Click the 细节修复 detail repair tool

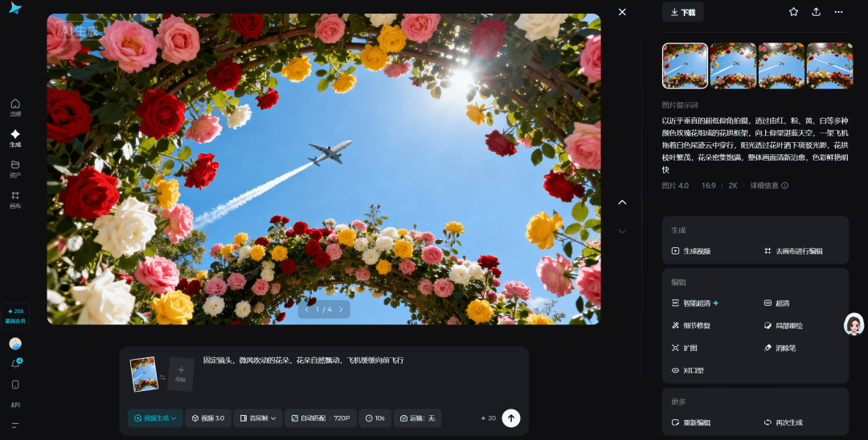click(690, 325)
